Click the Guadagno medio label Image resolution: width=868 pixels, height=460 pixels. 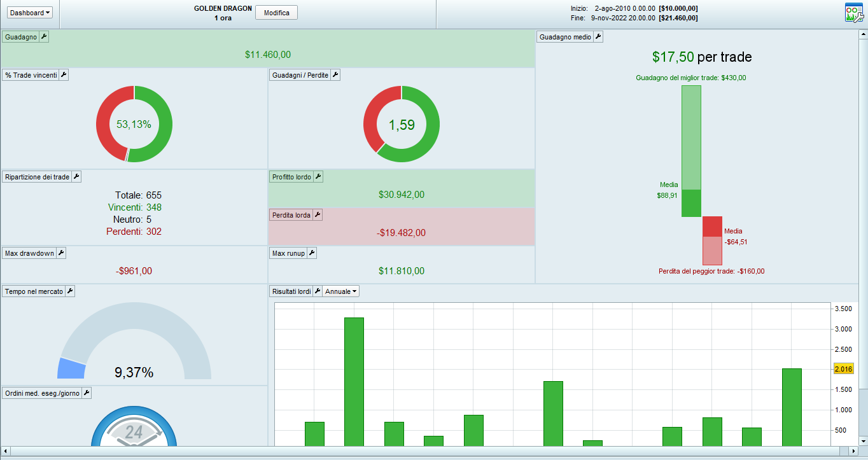566,37
